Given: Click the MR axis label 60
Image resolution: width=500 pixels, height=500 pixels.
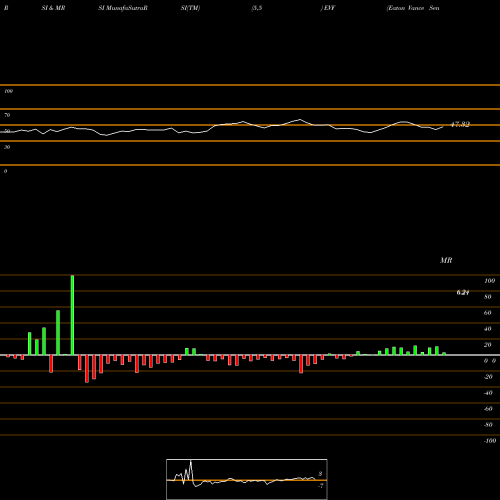Looking at the screenshot, I should point(488,313).
